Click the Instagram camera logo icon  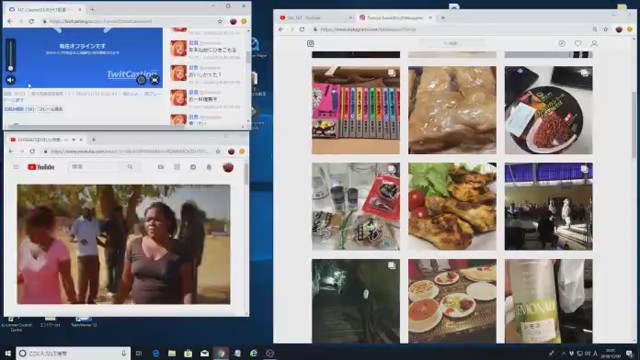(310, 44)
